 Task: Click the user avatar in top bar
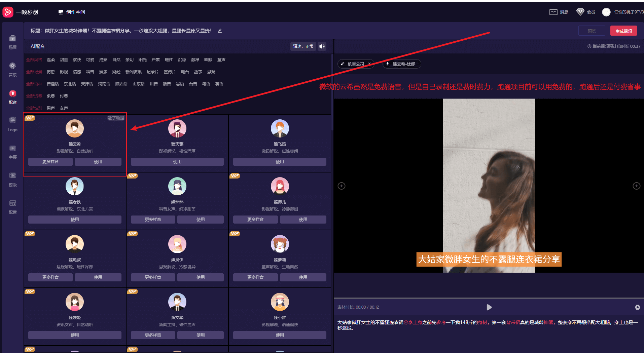(606, 12)
